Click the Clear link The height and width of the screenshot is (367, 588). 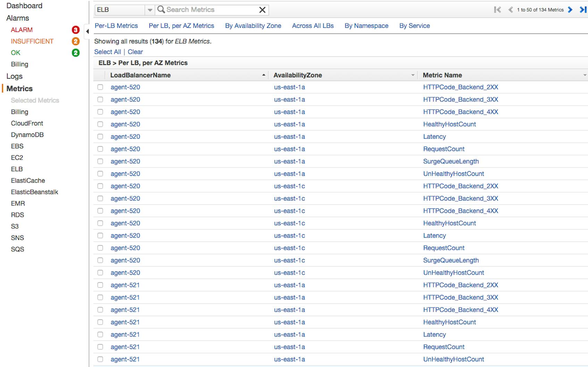[135, 52]
